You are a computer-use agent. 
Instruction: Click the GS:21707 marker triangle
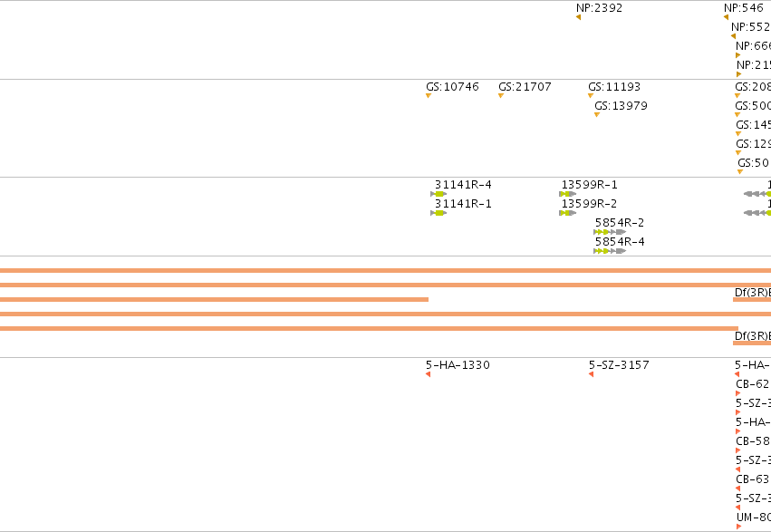tap(500, 96)
